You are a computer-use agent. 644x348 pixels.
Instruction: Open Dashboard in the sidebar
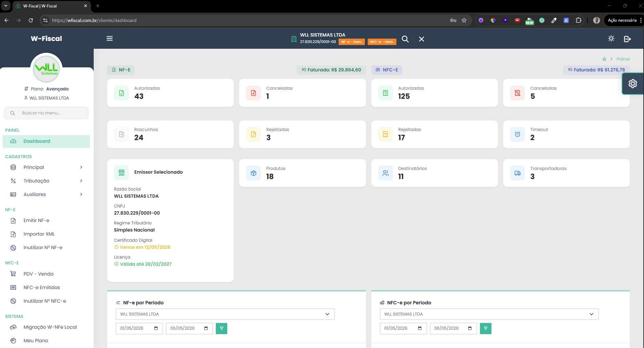[x=46, y=142]
